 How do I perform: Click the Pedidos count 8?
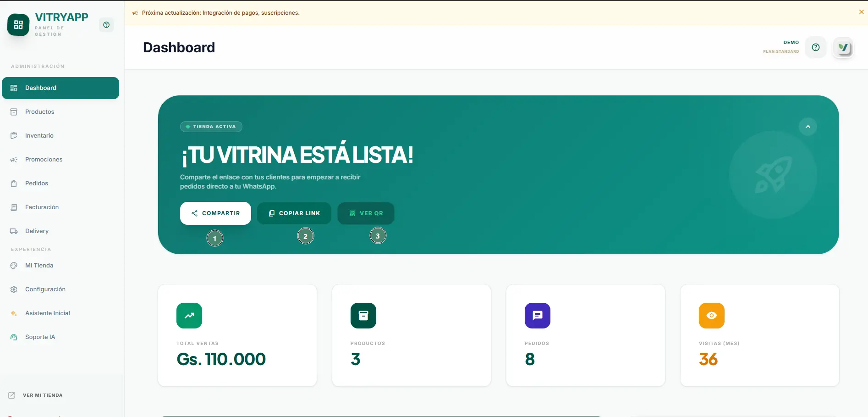point(530,359)
